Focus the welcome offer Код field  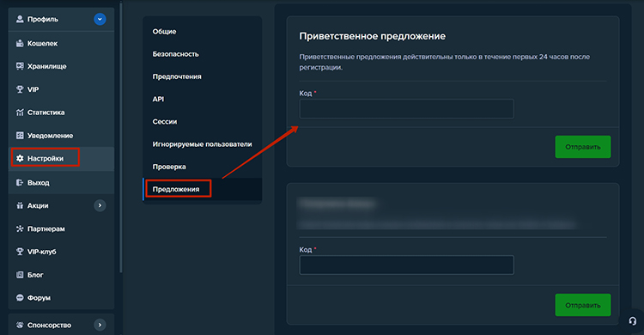407,109
